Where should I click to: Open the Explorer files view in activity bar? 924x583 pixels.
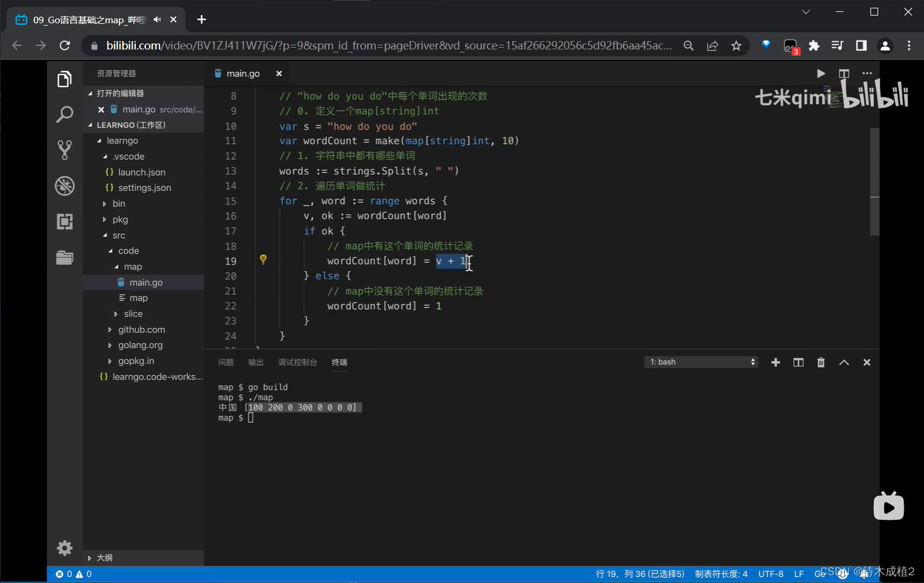[x=64, y=79]
